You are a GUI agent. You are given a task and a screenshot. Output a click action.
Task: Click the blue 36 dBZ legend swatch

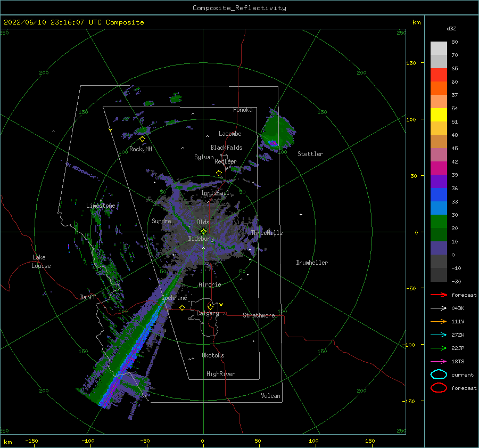point(439,194)
